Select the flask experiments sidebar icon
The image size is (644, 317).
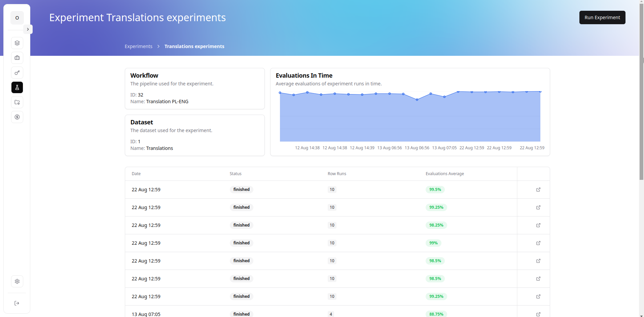click(17, 87)
